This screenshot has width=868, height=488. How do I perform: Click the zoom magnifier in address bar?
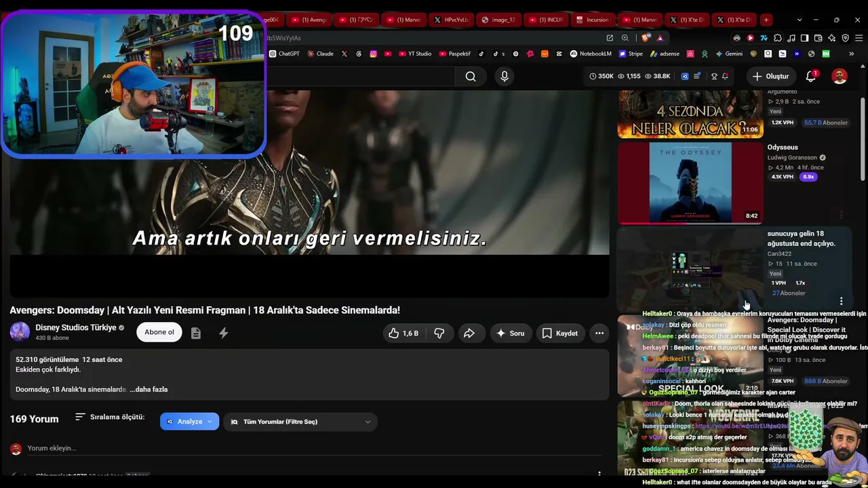coord(625,38)
